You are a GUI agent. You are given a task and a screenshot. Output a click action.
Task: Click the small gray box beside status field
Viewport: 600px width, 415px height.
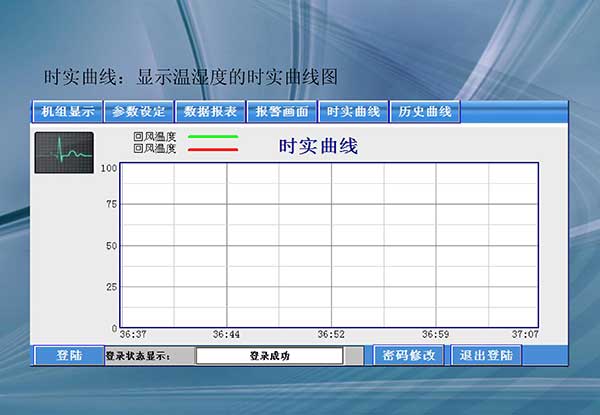pyautogui.click(x=354, y=356)
